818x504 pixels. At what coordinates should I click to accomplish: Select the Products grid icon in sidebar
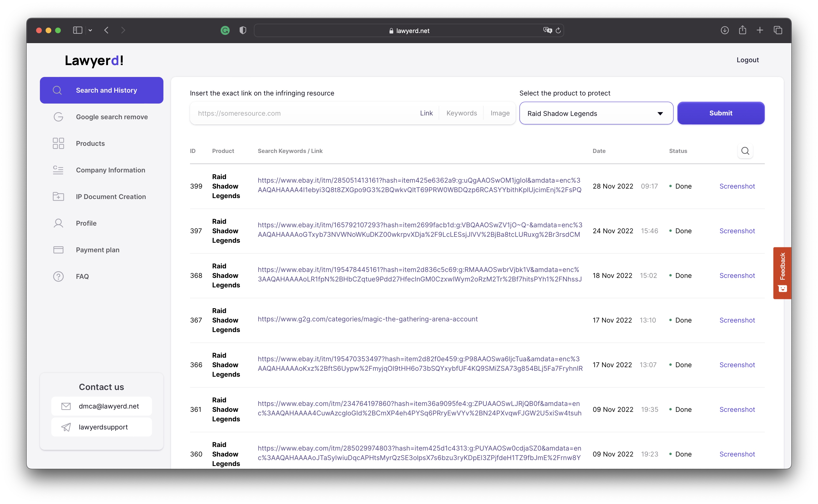click(58, 143)
